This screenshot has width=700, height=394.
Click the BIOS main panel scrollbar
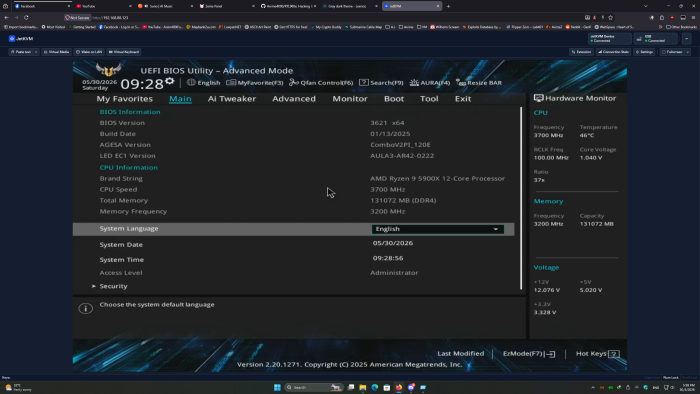521,198
